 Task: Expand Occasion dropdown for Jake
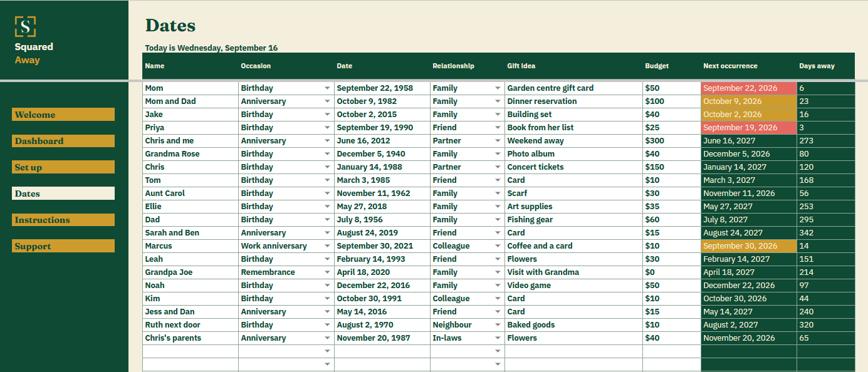click(x=327, y=115)
